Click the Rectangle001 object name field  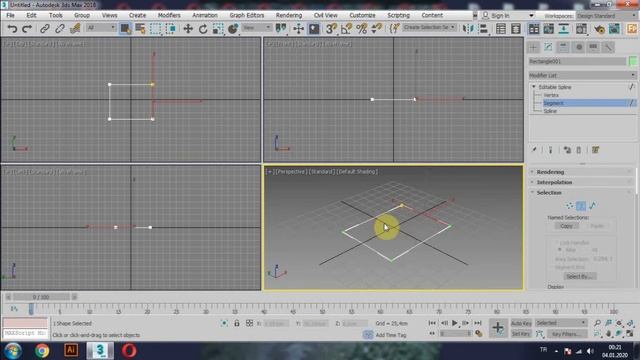pyautogui.click(x=577, y=61)
